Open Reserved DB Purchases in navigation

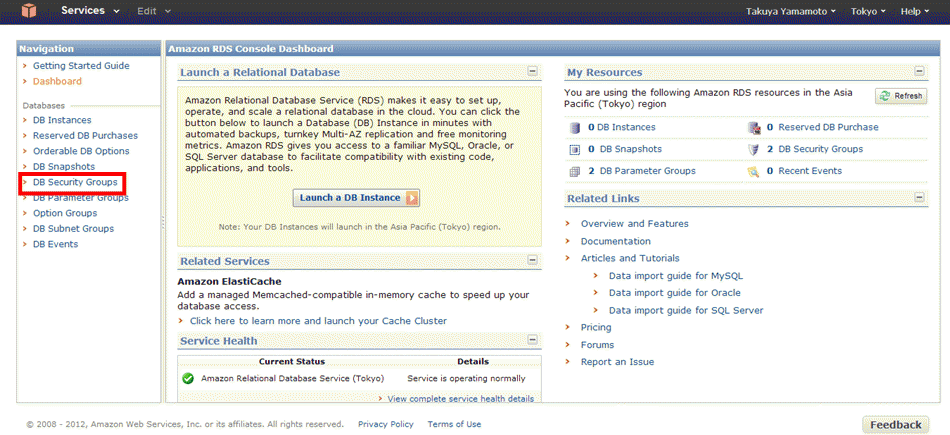coord(85,136)
